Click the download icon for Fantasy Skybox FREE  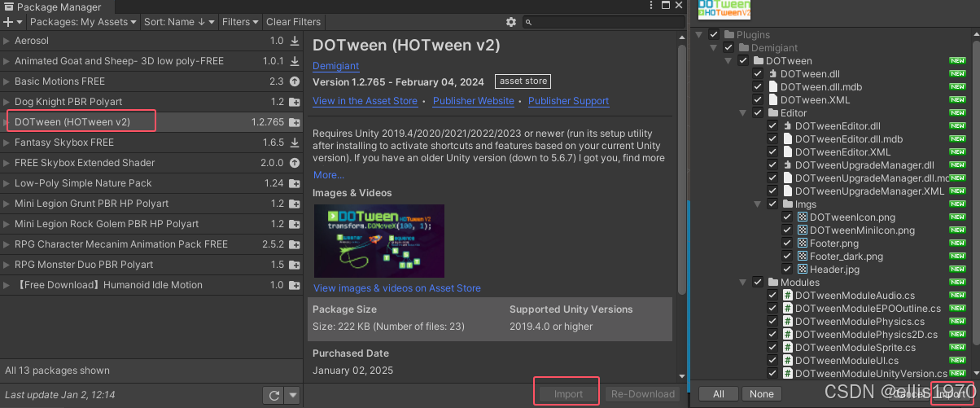tap(295, 143)
